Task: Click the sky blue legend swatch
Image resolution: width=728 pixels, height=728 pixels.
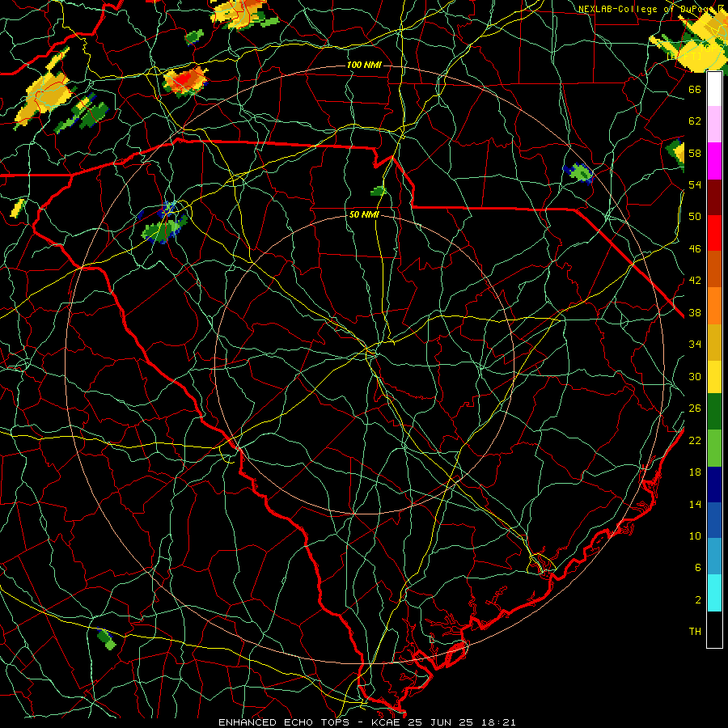Action: 714,557
